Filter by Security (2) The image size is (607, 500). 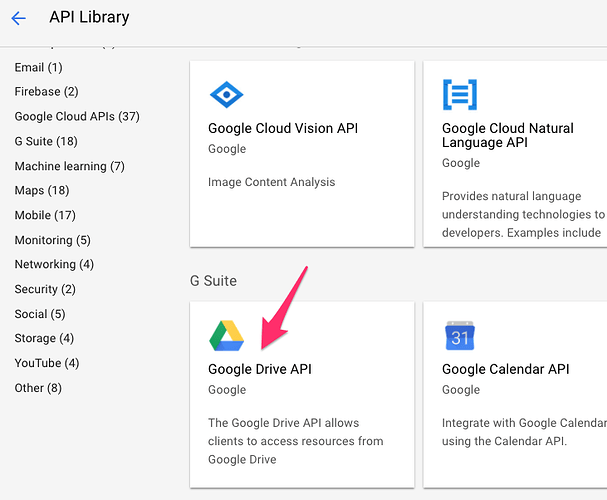45,289
